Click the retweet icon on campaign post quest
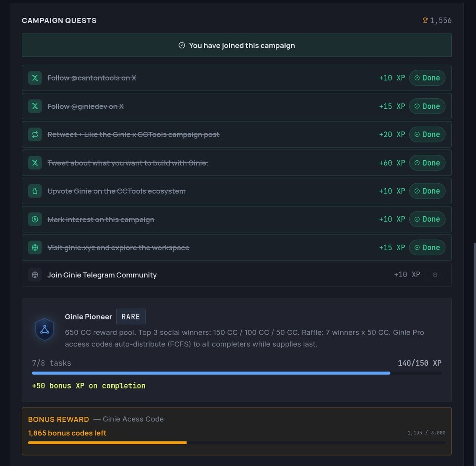 click(35, 135)
